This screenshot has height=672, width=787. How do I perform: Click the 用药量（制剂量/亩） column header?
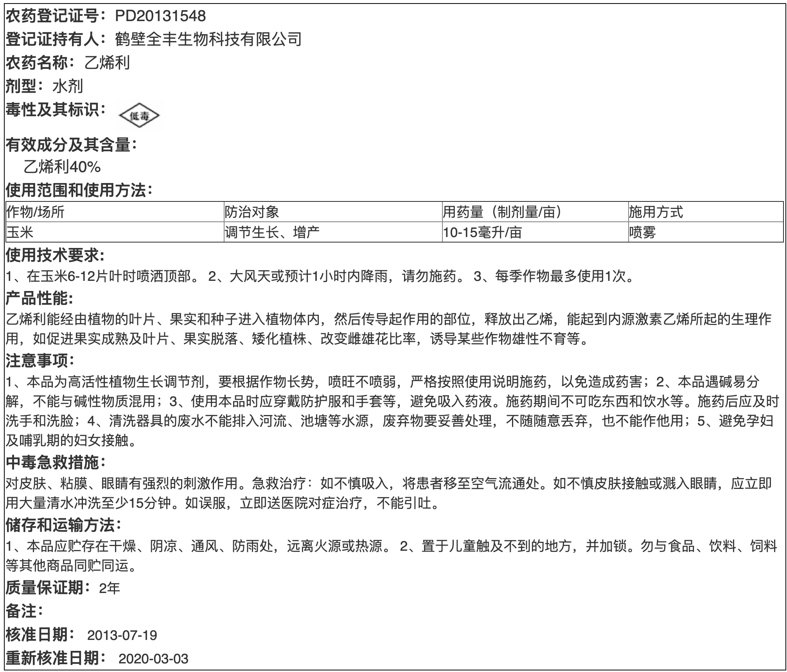(502, 212)
